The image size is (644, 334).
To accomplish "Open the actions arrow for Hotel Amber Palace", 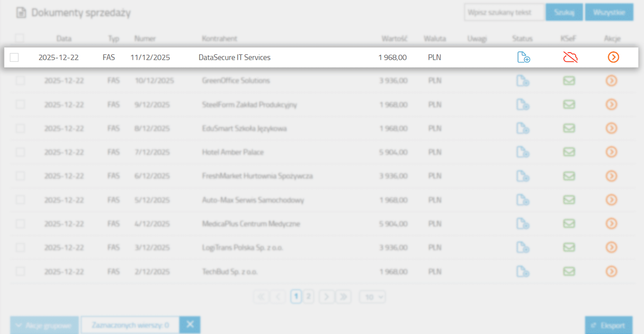I will point(611,152).
